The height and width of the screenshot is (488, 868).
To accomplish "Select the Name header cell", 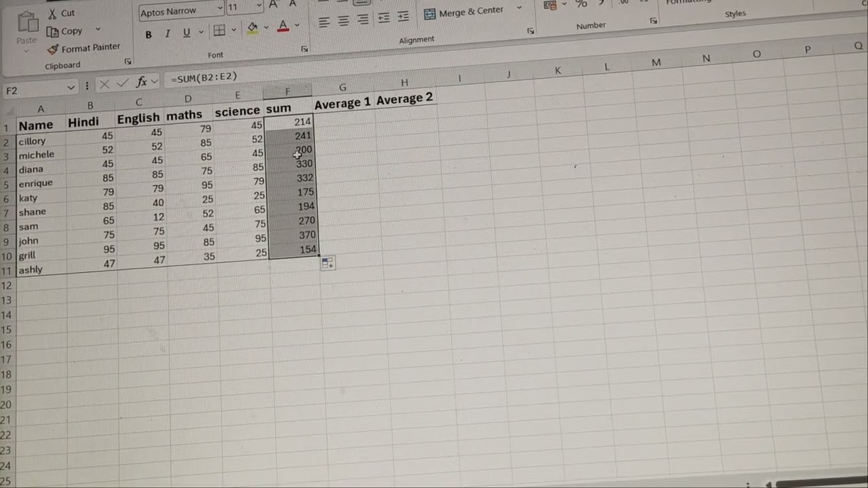I will (41, 125).
